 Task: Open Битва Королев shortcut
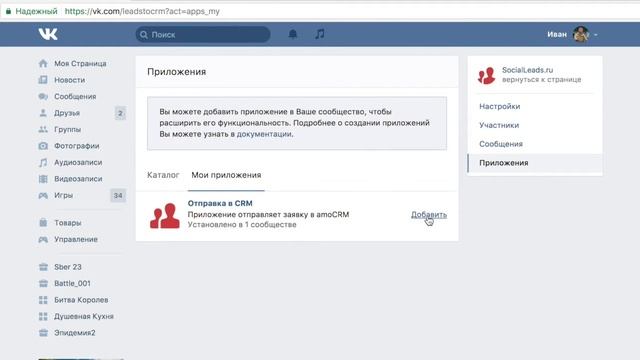point(81,300)
